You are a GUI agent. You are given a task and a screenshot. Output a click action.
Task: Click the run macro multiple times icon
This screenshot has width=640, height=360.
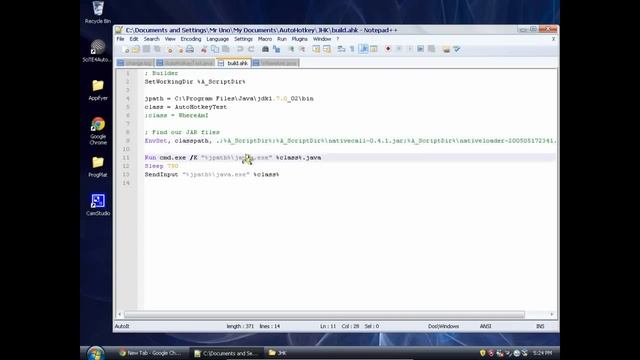pos(420,49)
